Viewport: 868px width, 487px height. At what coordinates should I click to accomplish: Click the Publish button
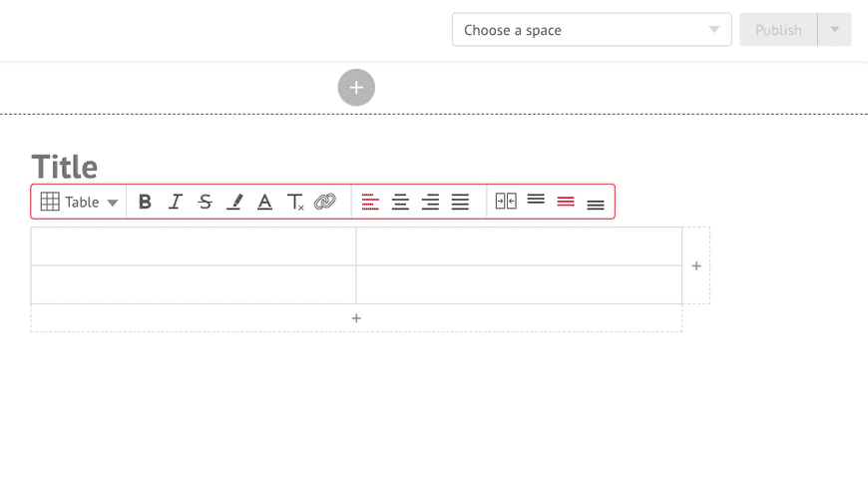[778, 29]
